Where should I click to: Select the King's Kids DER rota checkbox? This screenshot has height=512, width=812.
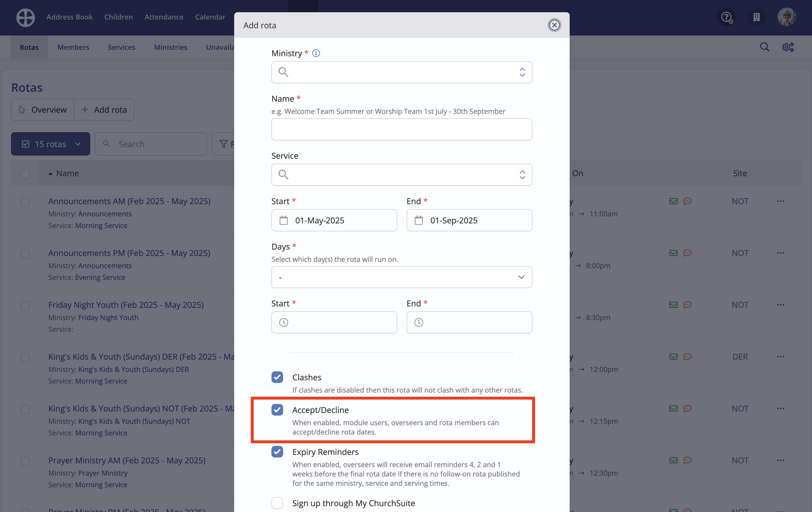pos(25,357)
